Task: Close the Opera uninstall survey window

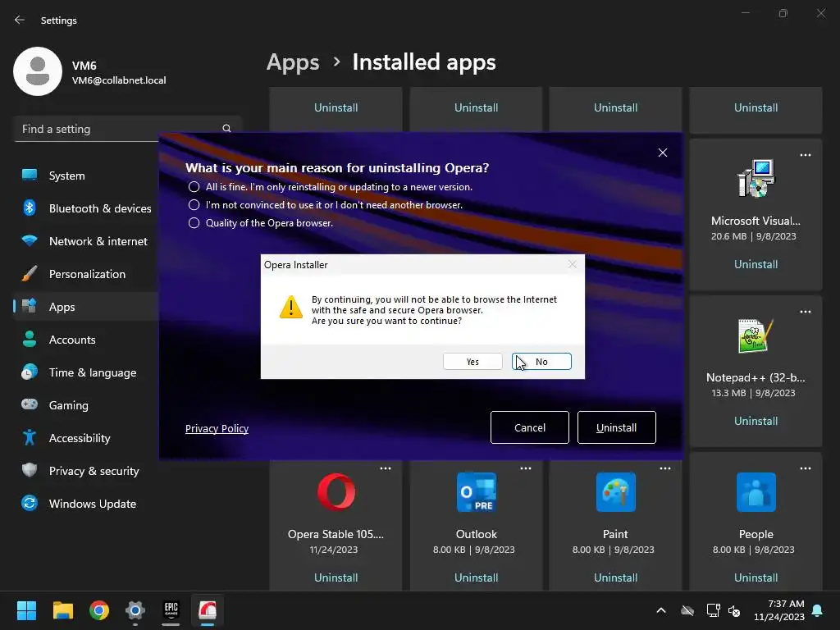Action: (x=663, y=153)
